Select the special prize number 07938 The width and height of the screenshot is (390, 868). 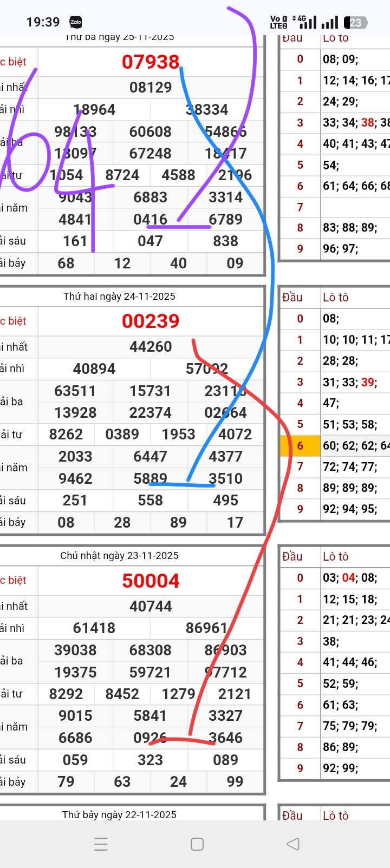tap(151, 62)
